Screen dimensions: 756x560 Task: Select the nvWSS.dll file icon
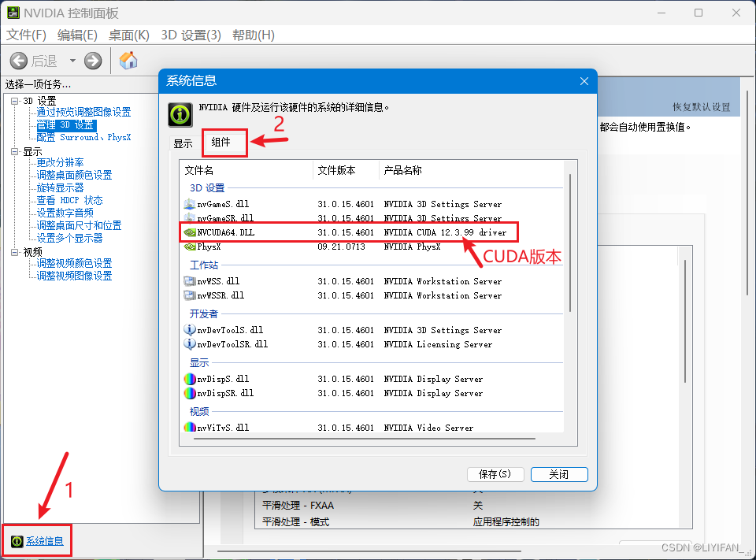point(190,281)
